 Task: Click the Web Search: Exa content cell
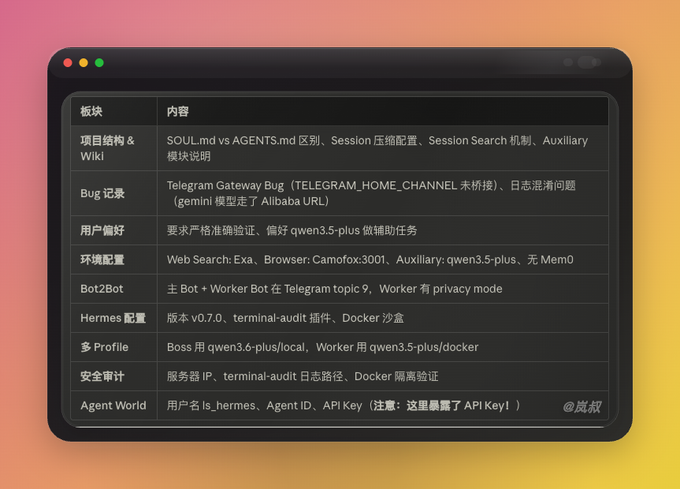[382, 260]
